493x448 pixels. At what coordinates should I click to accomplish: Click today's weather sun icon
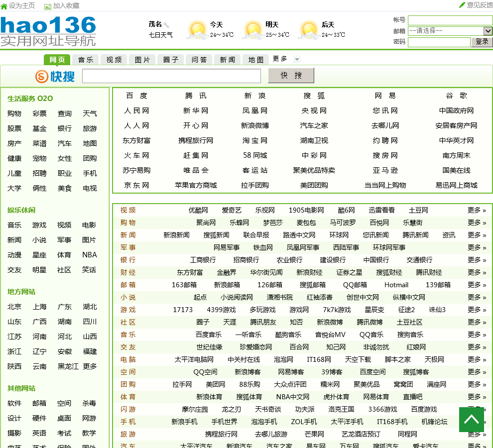point(197,30)
